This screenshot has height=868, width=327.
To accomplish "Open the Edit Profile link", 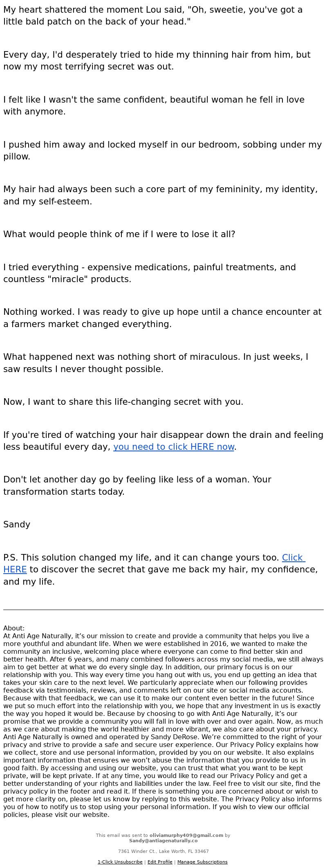I will [x=160, y=862].
